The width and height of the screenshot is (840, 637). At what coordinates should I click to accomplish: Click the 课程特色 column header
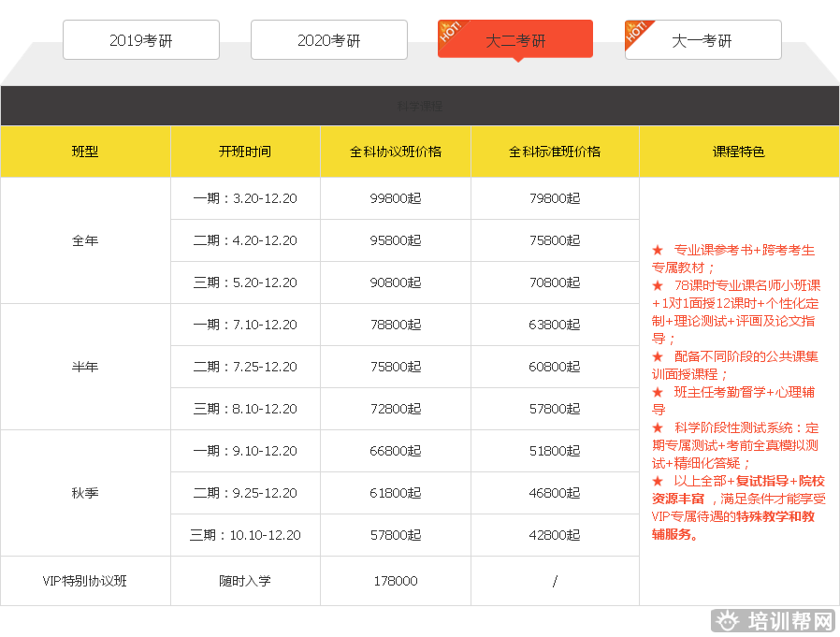point(738,152)
